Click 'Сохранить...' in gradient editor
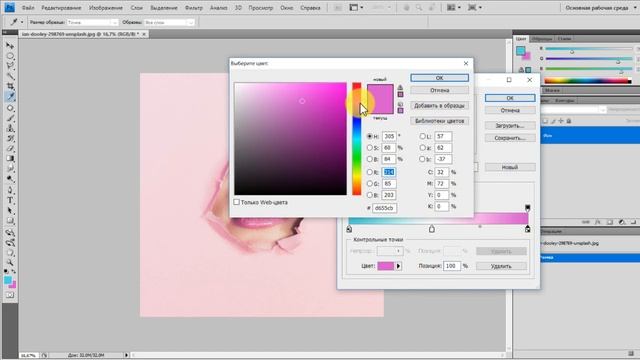The height and width of the screenshot is (360, 640). coord(510,138)
